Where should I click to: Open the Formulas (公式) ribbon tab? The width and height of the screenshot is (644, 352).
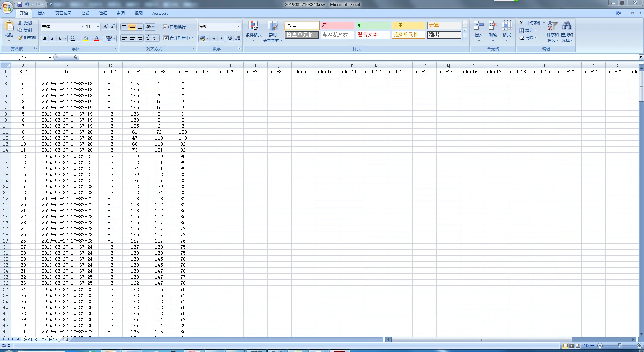[85, 13]
